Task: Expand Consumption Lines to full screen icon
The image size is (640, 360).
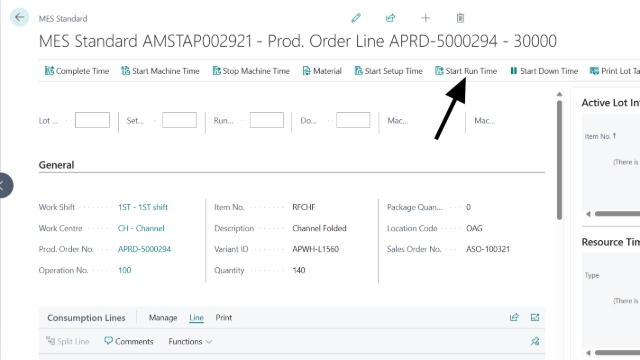Action: 535,317
